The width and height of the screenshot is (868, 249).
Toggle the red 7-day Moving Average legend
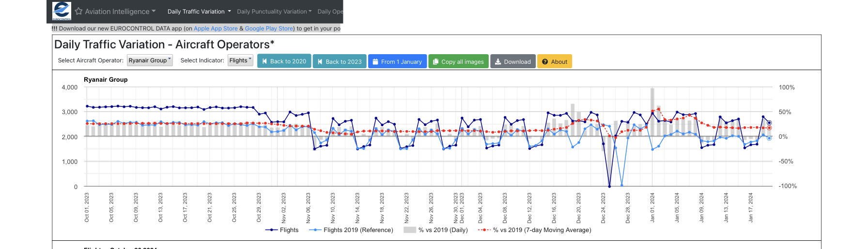pyautogui.click(x=535, y=230)
